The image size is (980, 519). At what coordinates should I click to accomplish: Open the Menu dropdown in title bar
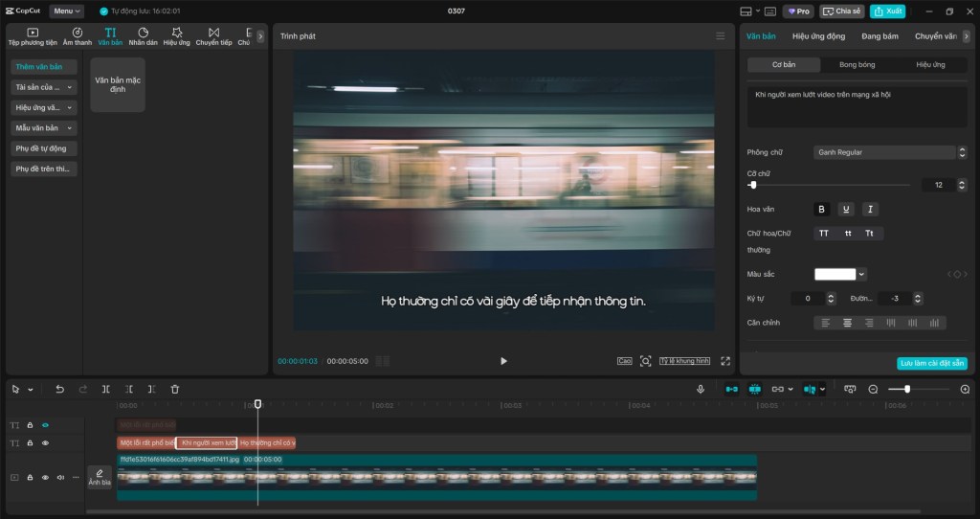tap(67, 11)
